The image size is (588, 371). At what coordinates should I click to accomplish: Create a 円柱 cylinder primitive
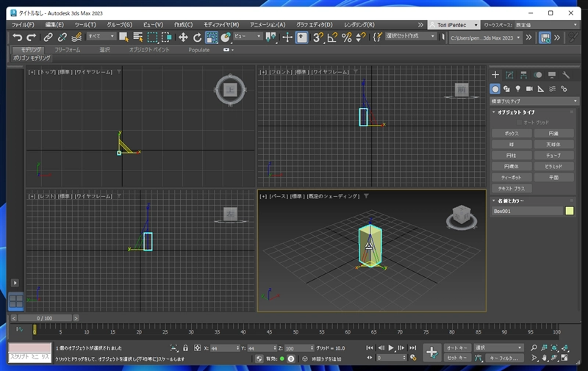[512, 155]
